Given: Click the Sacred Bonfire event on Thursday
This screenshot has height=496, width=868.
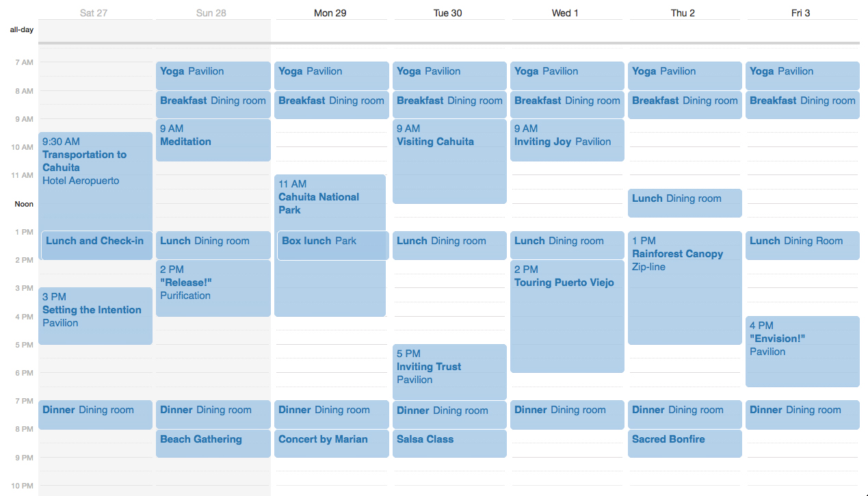Looking at the screenshot, I should 684,443.
